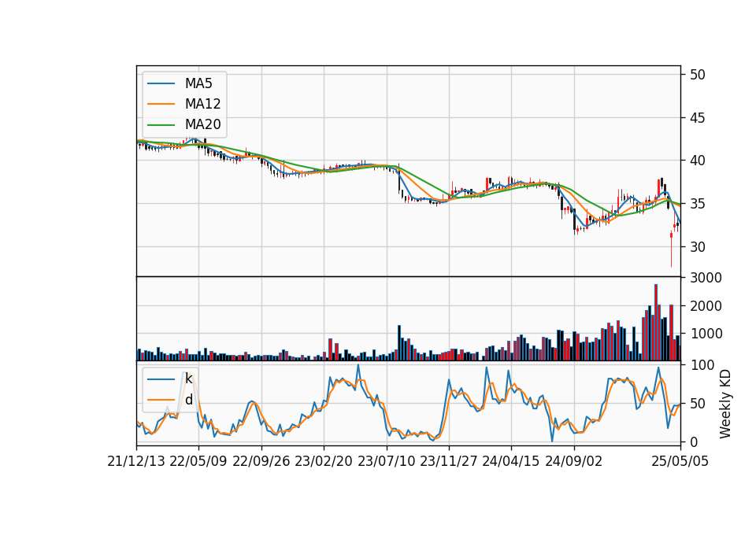
Task: Click the long red candlestick wick near 30
Action: tap(671, 249)
